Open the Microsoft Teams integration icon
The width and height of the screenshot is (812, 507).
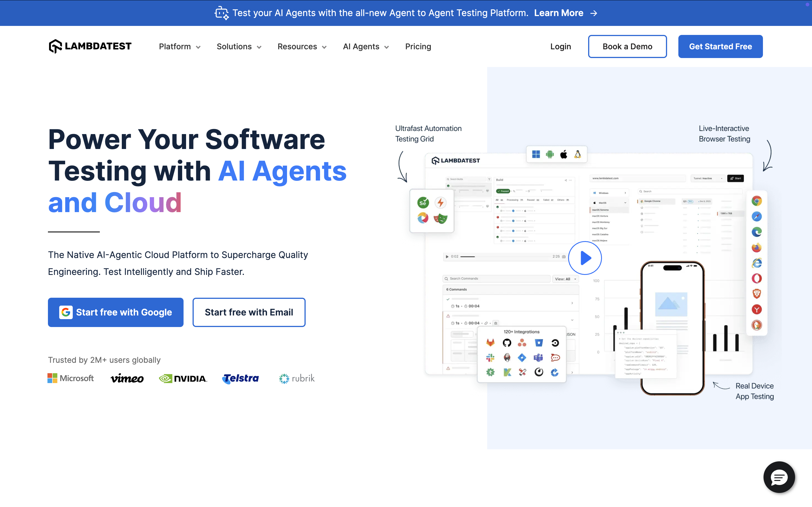pyautogui.click(x=538, y=357)
